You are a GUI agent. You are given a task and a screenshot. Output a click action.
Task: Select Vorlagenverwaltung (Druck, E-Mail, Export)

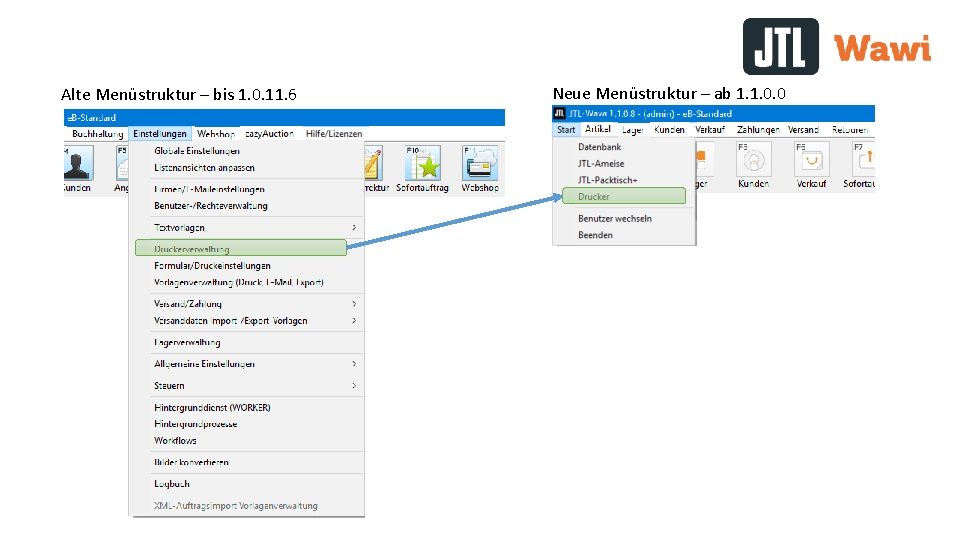pos(239,282)
